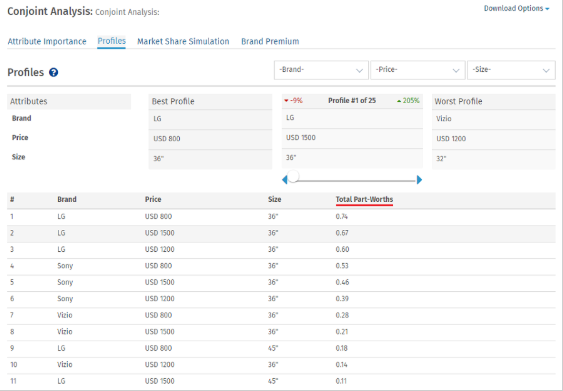Click the 0.28 part-worth value
This screenshot has height=391, width=563.
tap(342, 316)
